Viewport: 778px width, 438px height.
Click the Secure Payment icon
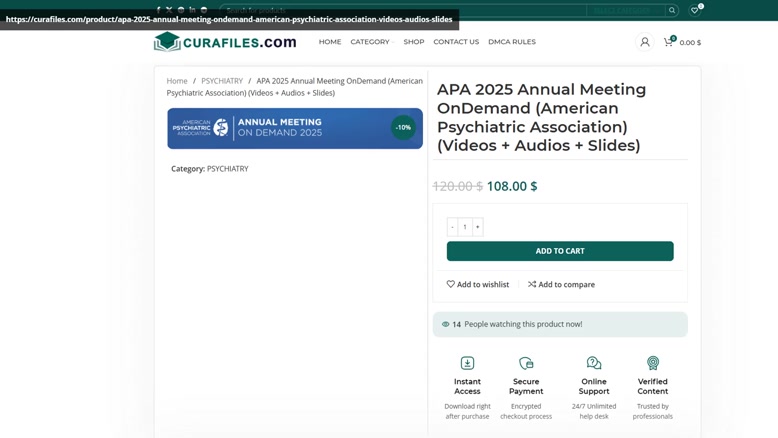pyautogui.click(x=526, y=363)
